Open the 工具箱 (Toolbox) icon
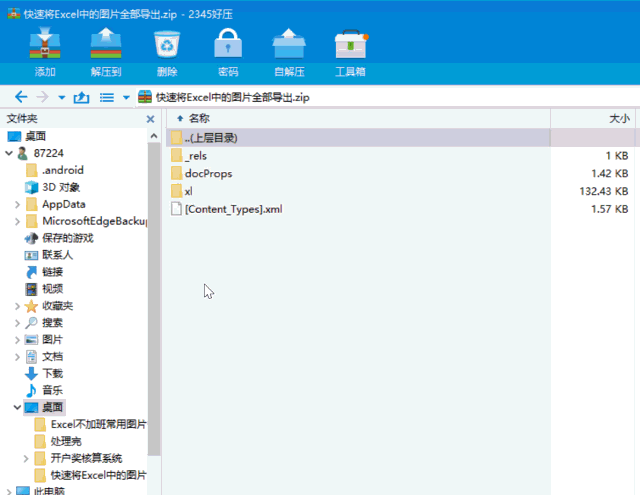The width and height of the screenshot is (640, 495). pos(351,44)
